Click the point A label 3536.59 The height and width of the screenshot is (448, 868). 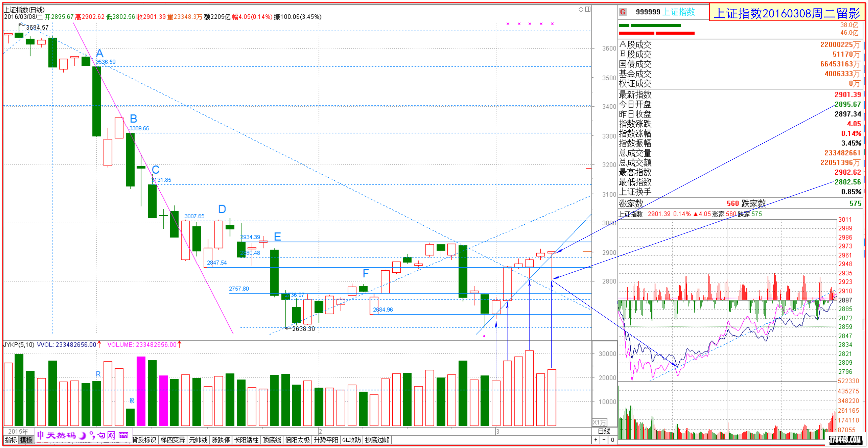click(105, 62)
